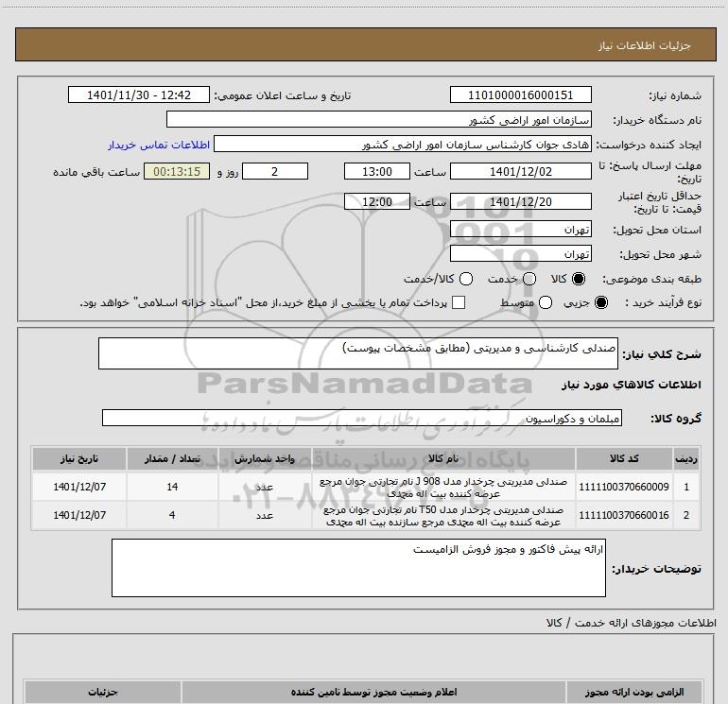Click the general description text box
Image resolution: width=728 pixels, height=704 pixels.
[x=358, y=353]
